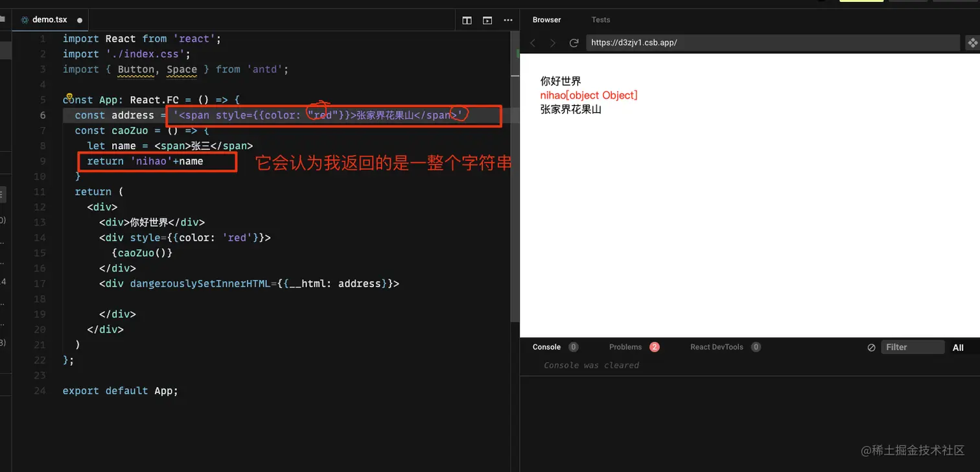Click the icon right of the address bar

972,43
